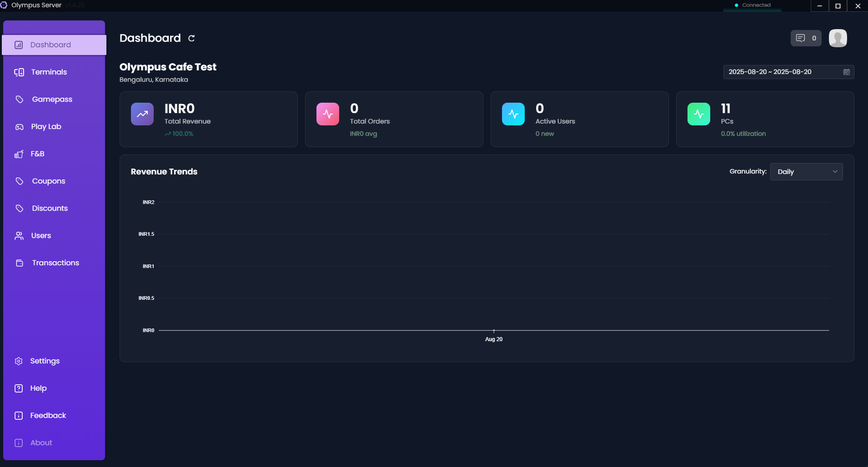Click the Connected status indicator
Image resolution: width=868 pixels, height=467 pixels.
(752, 5)
